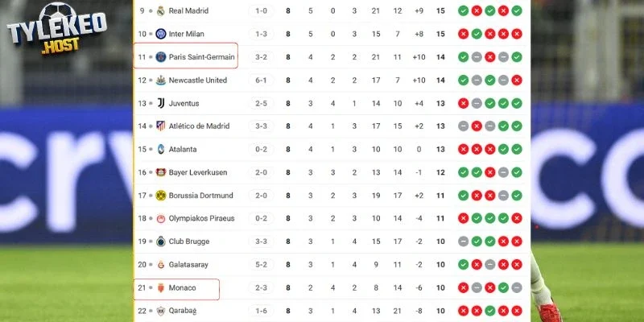Screen dimensions: 644x322
Task: Select the Paris Saint-Germain badge icon
Action: tap(161, 57)
